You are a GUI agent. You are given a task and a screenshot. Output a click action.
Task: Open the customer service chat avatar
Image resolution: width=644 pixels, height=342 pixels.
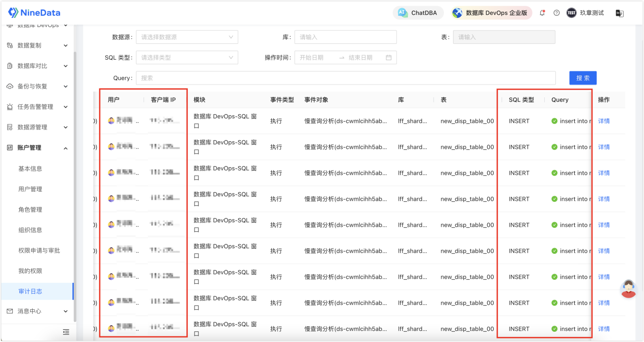pyautogui.click(x=629, y=288)
